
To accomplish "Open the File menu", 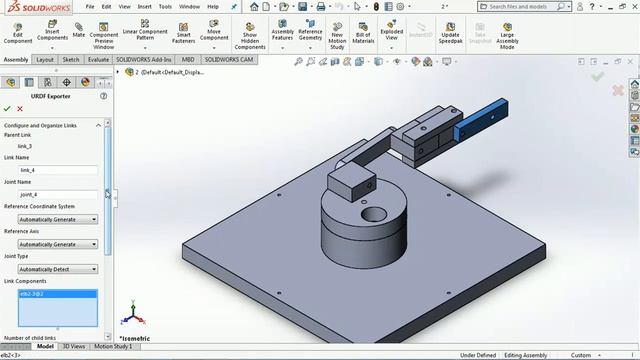I will click(x=90, y=7).
